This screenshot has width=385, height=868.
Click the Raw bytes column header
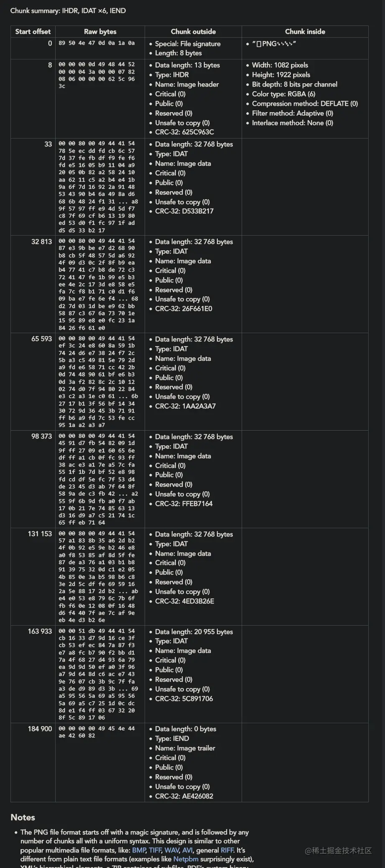click(x=100, y=31)
